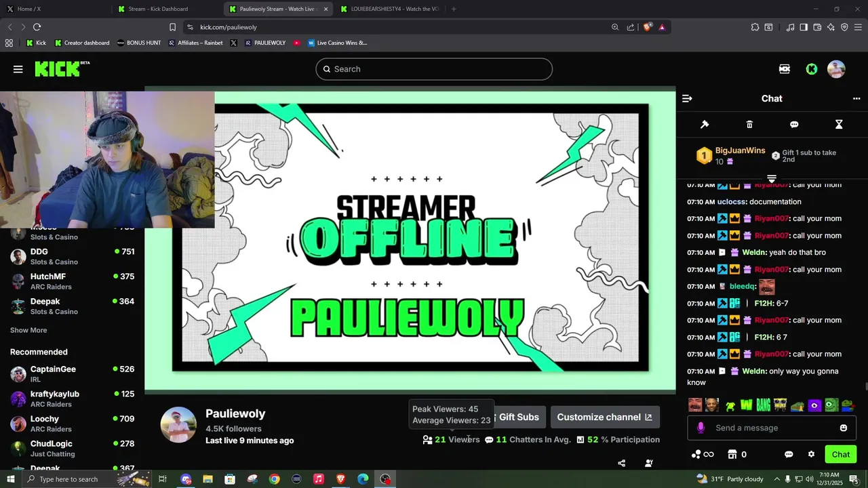Click the Kick logo to go home

point(62,68)
